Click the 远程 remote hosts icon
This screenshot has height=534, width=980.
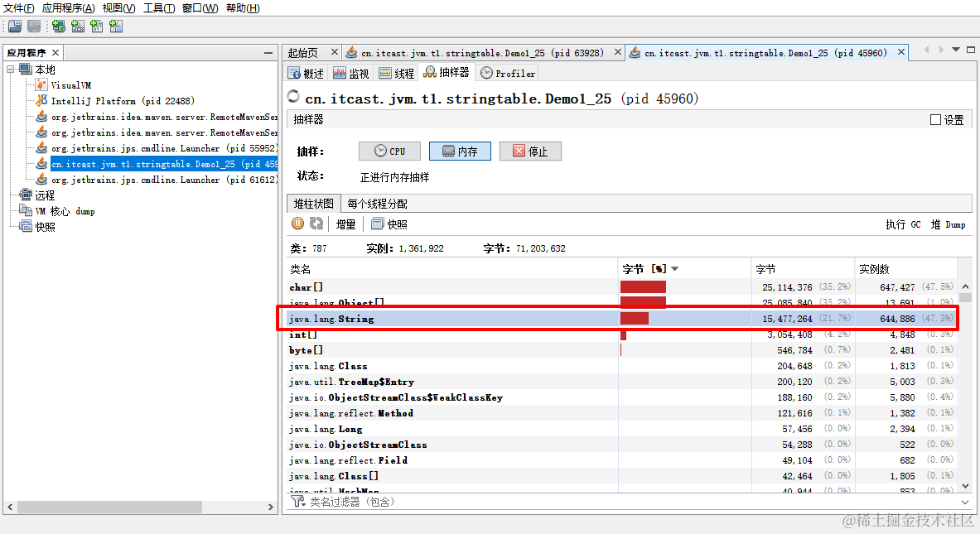[25, 195]
